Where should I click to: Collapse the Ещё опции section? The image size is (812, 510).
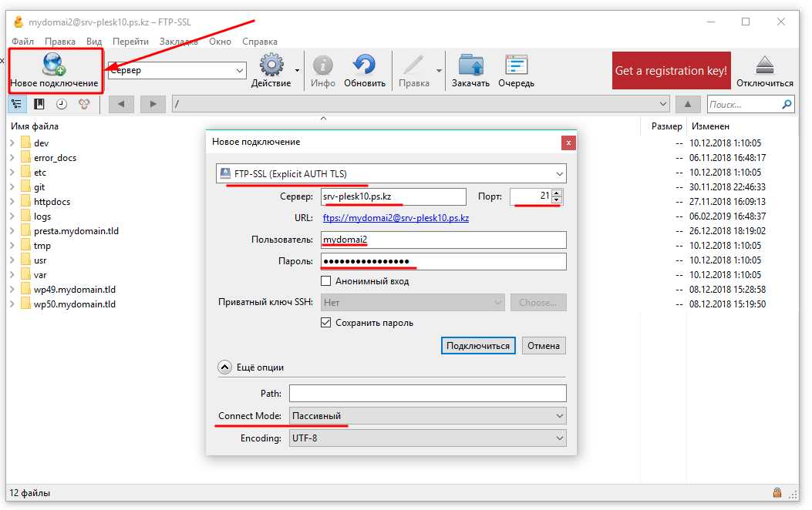[x=224, y=367]
